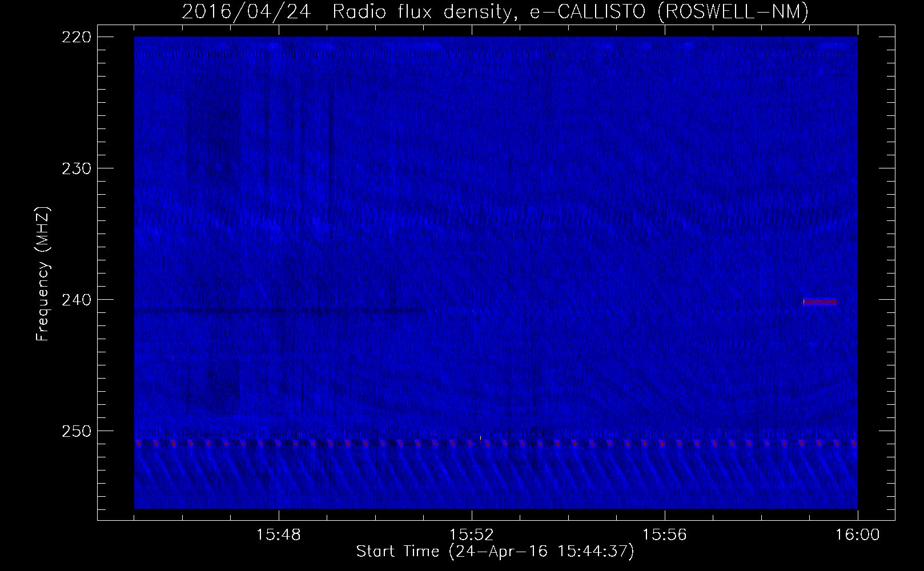Click the 15:52 time tick label
This screenshot has width=924, height=571.
pyautogui.click(x=471, y=535)
